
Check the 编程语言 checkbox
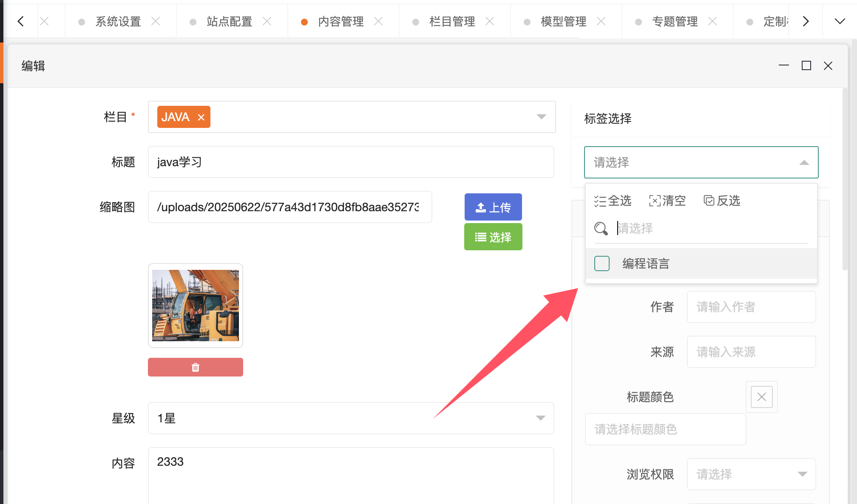pos(602,263)
